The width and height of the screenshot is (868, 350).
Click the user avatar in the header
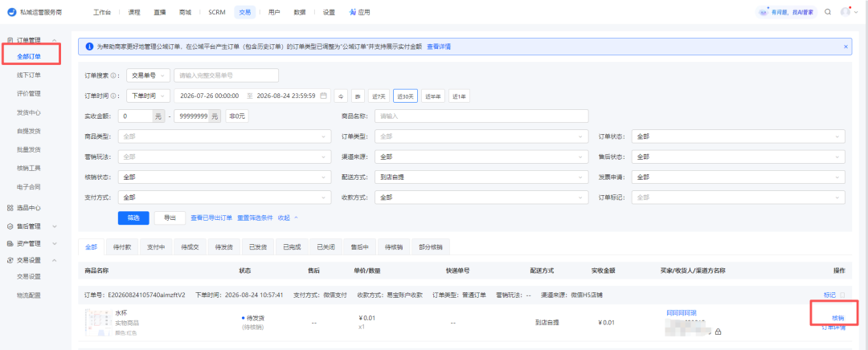845,11
